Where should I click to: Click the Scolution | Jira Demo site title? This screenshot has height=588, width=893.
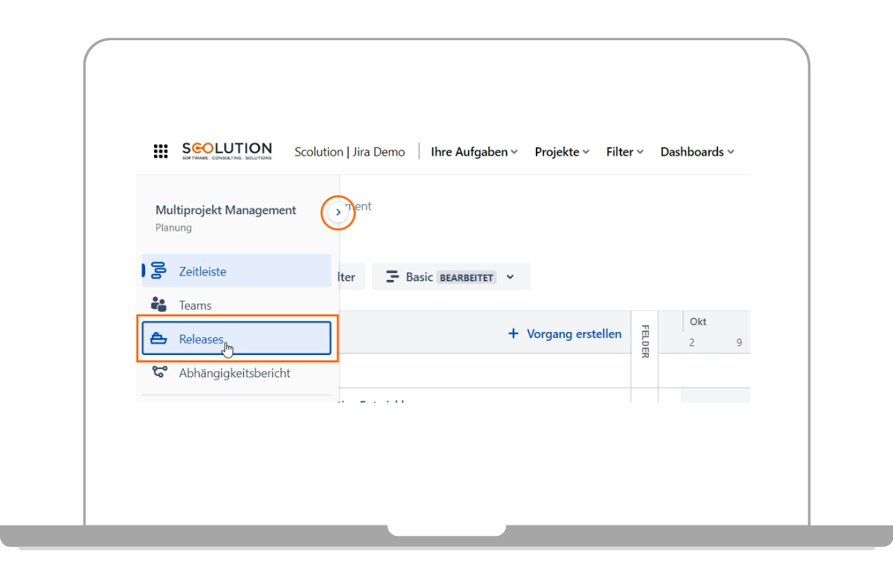coord(350,152)
